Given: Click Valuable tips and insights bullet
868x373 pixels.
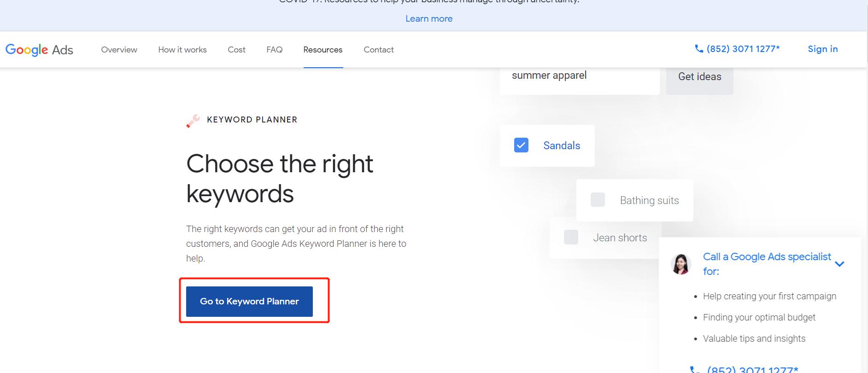Looking at the screenshot, I should tap(754, 338).
